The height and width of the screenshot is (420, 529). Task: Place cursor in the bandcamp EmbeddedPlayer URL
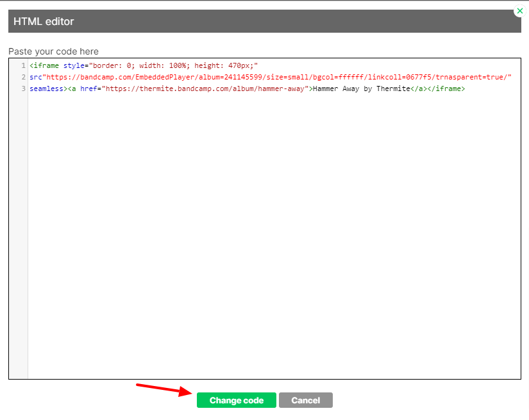tap(192, 77)
